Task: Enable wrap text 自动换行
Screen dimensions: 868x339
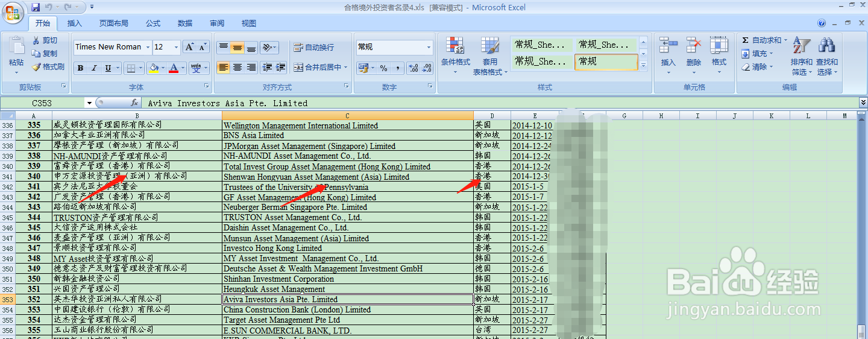Action: tap(313, 47)
